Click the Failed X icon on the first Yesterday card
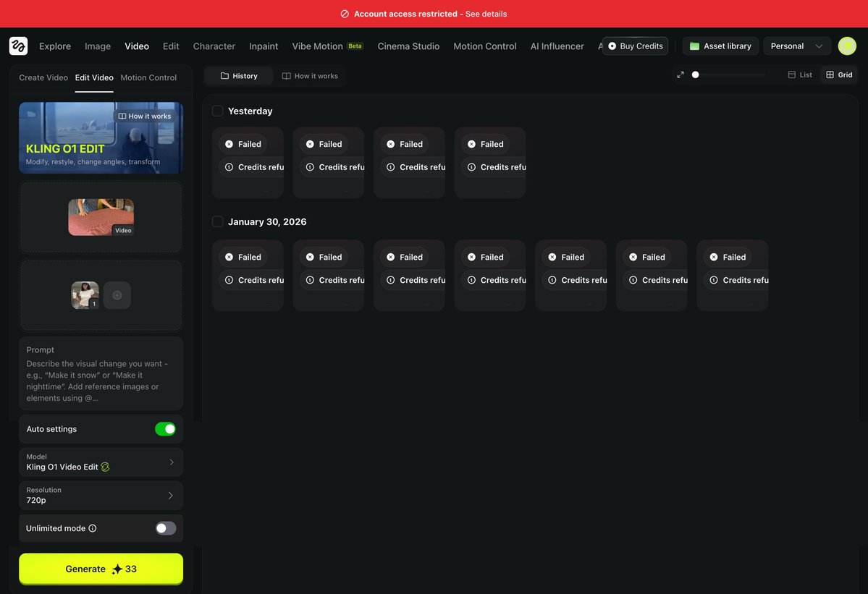 229,144
